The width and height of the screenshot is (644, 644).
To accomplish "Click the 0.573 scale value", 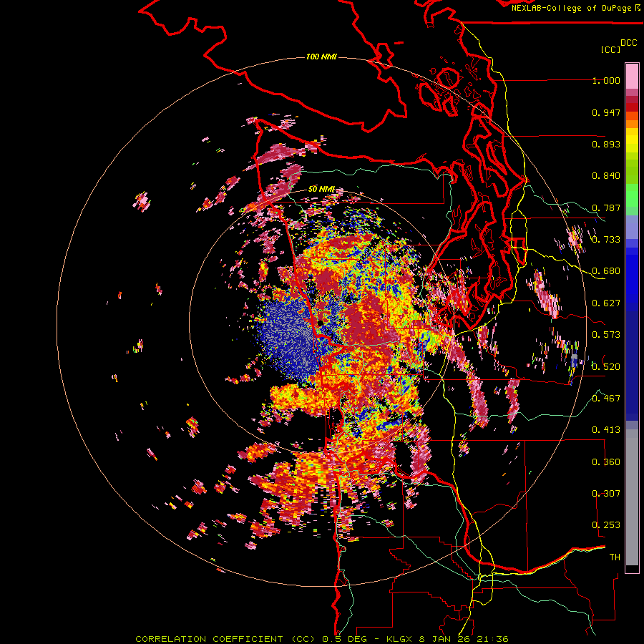I will click(x=606, y=335).
